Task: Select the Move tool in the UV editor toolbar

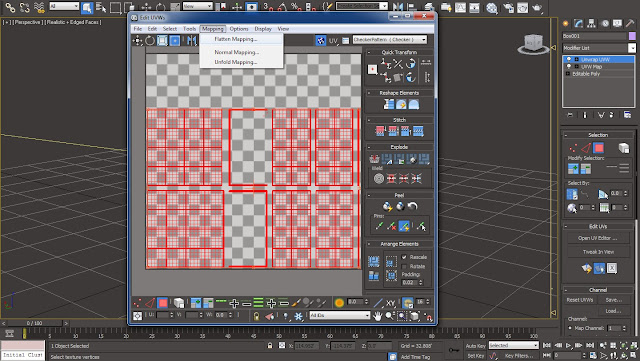Action: [138, 40]
